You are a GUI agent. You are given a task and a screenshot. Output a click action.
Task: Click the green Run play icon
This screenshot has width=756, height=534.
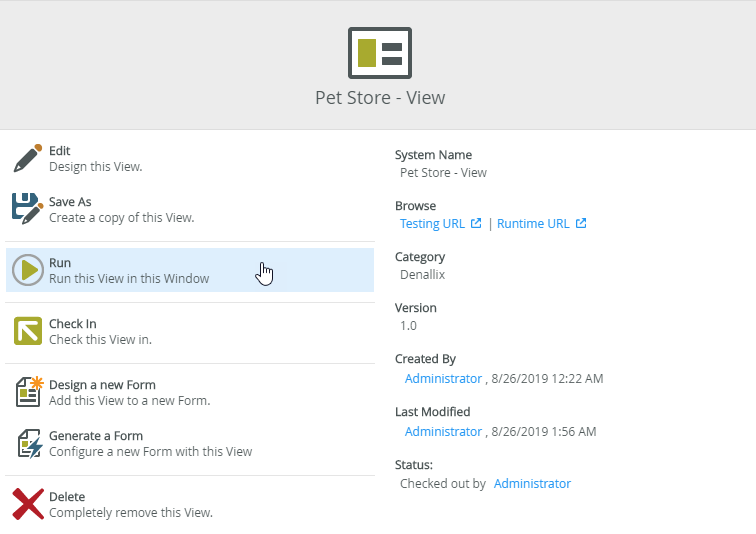pyautogui.click(x=28, y=270)
